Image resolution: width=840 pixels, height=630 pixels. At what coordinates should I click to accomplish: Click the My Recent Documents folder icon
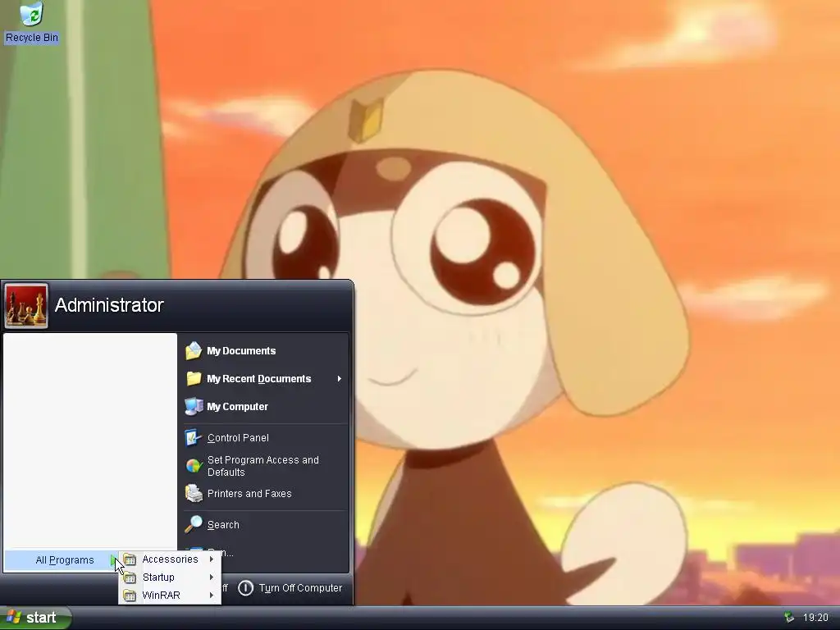click(194, 379)
